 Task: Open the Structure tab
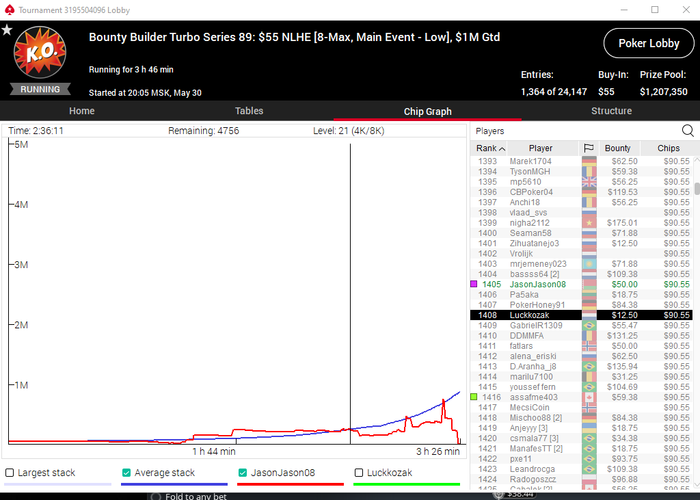(x=611, y=111)
